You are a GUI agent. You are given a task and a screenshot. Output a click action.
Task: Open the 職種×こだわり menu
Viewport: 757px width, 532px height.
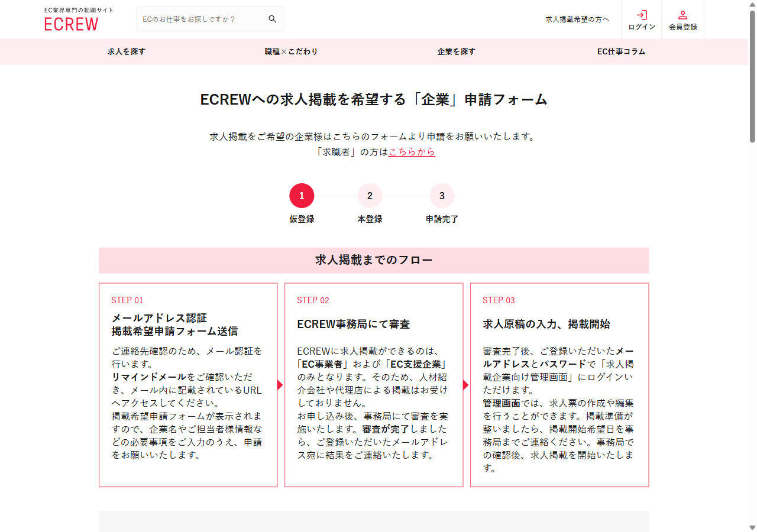pyautogui.click(x=291, y=51)
